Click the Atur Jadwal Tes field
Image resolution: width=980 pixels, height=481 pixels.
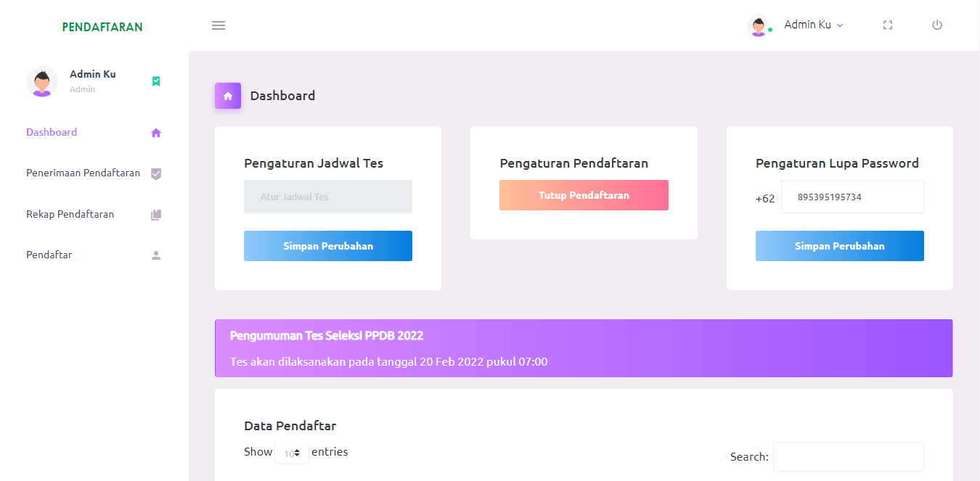coord(328,197)
